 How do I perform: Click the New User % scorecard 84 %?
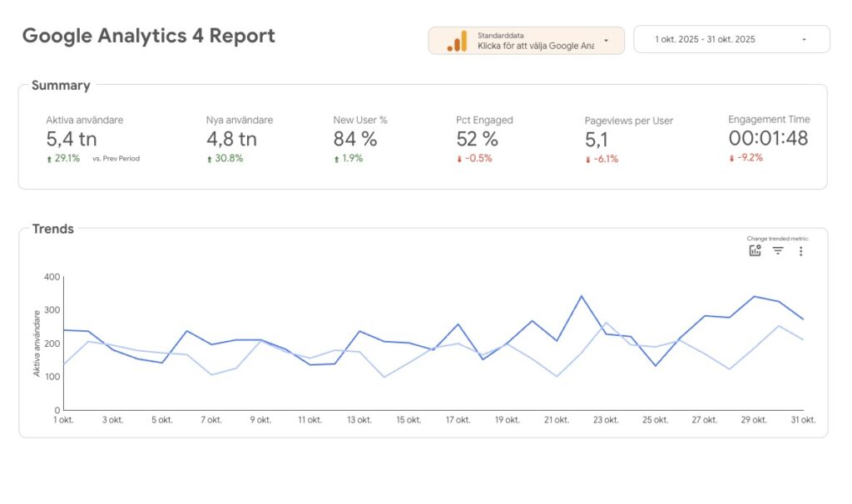(355, 139)
